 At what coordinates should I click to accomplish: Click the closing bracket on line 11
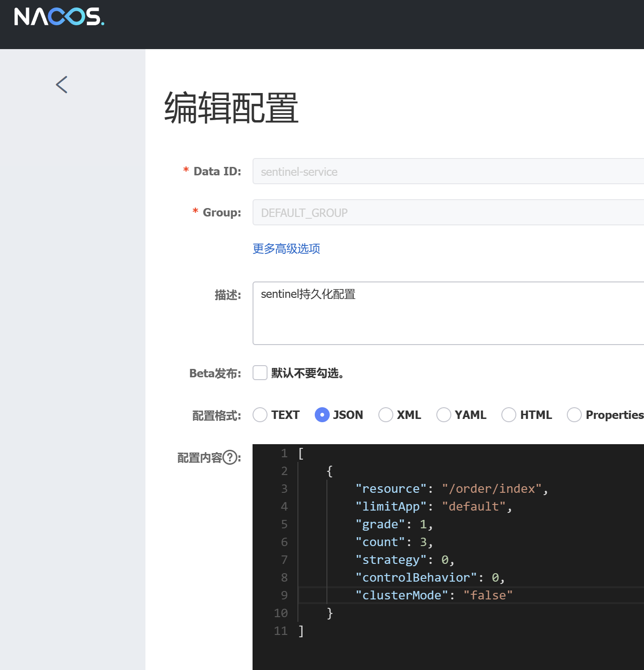pos(301,631)
